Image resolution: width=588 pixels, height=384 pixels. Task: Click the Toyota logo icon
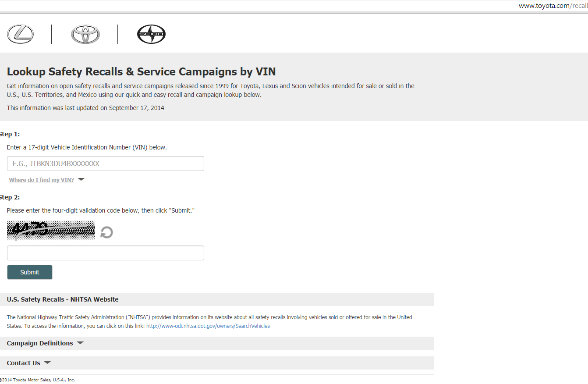click(x=85, y=34)
